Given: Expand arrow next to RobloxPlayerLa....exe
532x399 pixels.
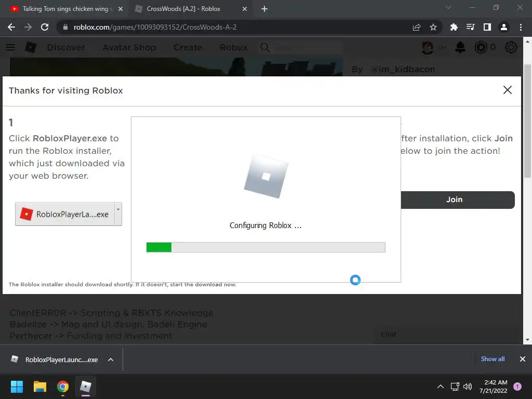Looking at the screenshot, I should coord(118,214).
